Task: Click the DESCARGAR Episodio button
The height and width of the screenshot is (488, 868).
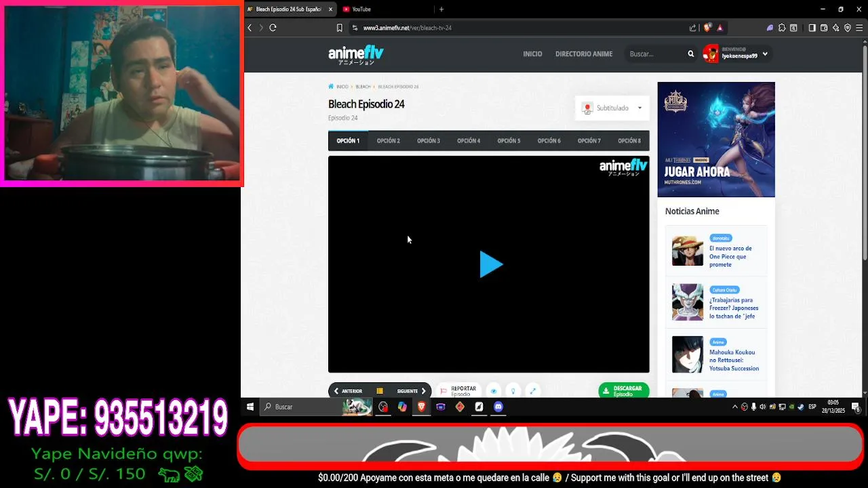Action: (x=623, y=391)
